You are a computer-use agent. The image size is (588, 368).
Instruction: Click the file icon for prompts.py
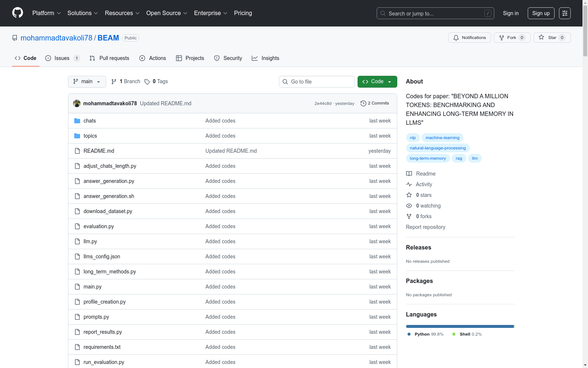(77, 317)
